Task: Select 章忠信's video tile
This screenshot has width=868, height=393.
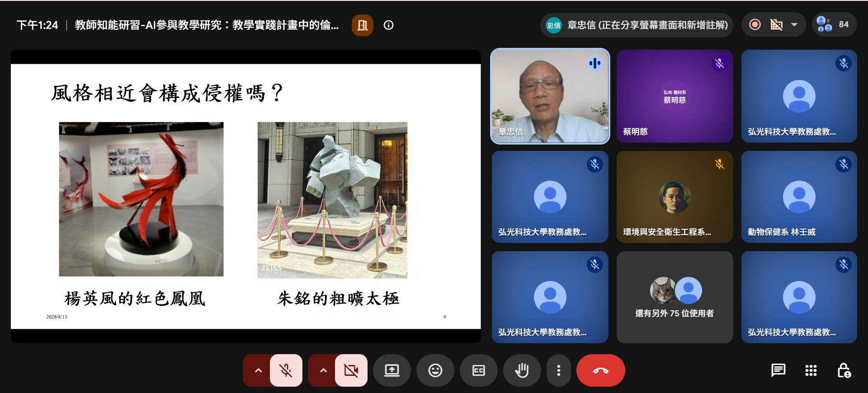Action: click(x=550, y=96)
